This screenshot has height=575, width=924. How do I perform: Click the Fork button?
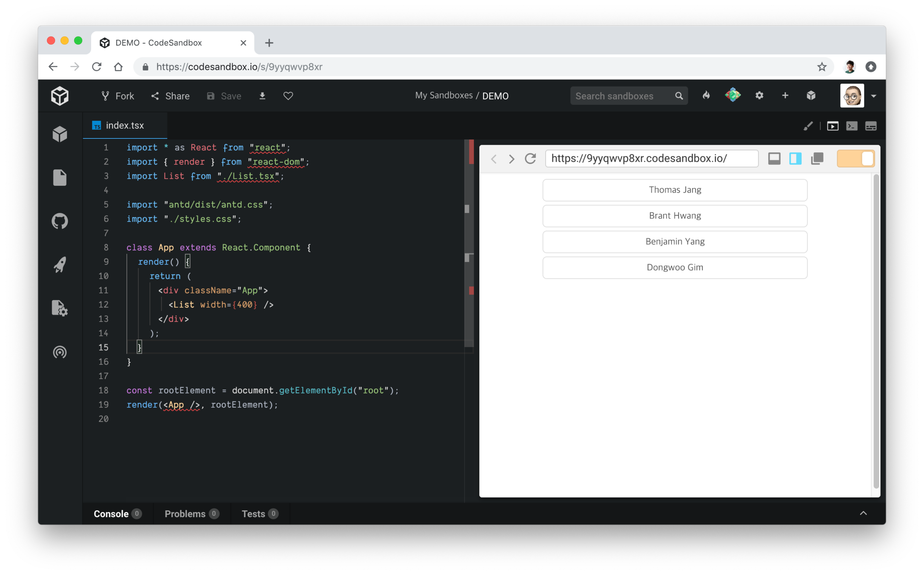coord(118,96)
